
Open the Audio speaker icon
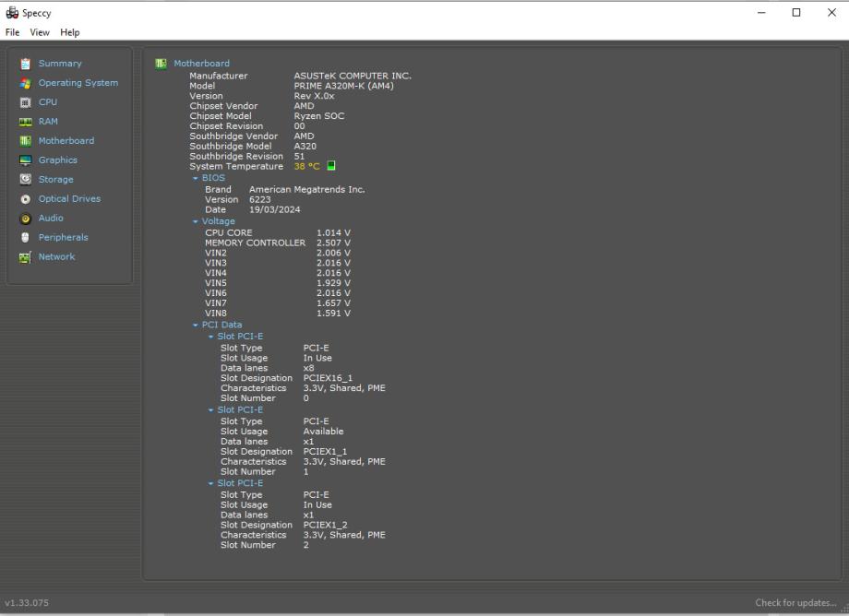click(x=26, y=219)
